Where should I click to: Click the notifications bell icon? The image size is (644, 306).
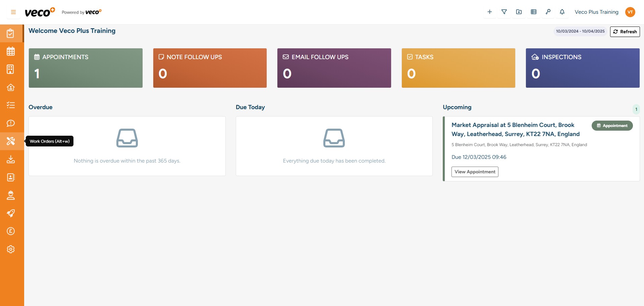tap(562, 12)
